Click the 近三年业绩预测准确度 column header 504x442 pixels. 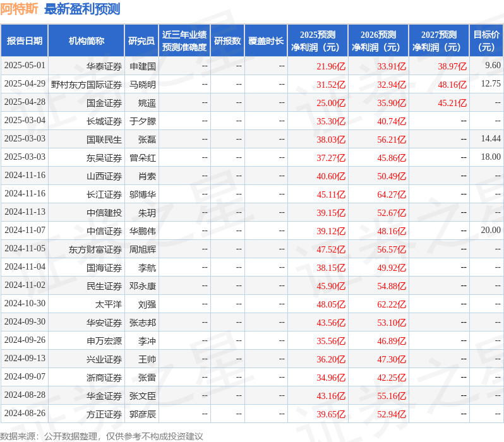pyautogui.click(x=184, y=41)
